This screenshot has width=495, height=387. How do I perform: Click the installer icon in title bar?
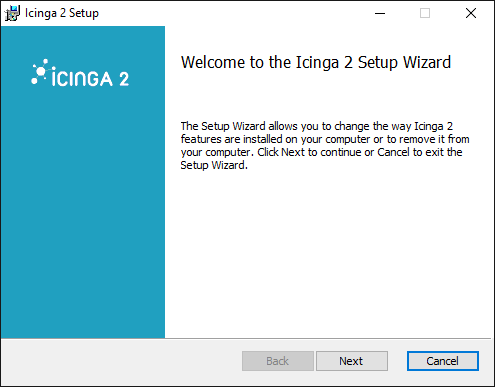click(x=12, y=13)
